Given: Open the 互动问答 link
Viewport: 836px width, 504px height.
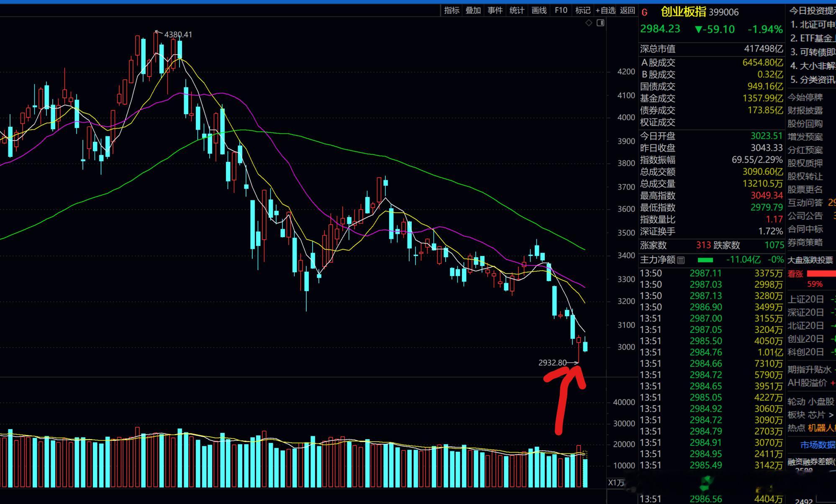Looking at the screenshot, I should click(805, 203).
